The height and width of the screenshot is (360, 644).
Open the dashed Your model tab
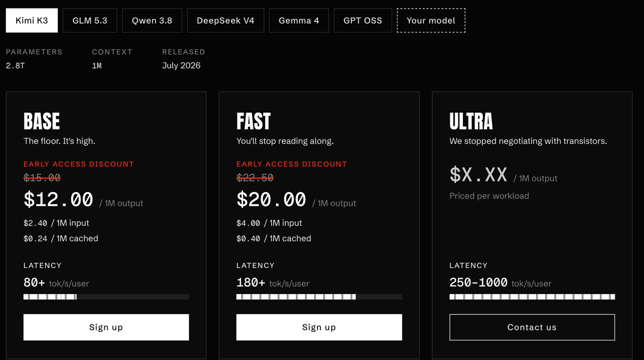click(x=431, y=21)
